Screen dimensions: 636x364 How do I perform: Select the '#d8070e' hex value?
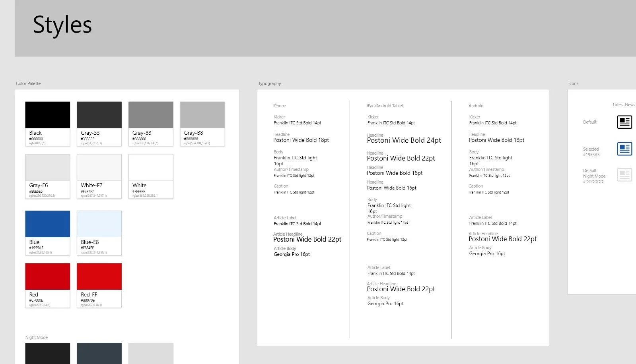click(x=88, y=300)
